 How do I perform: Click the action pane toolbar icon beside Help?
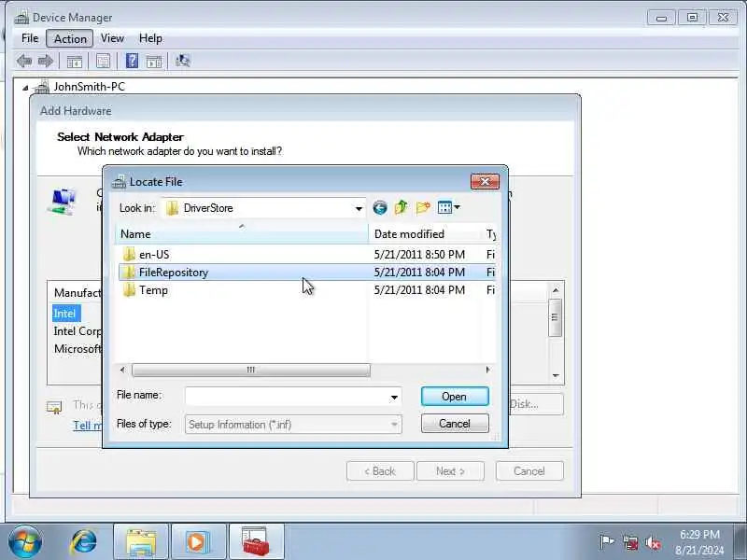(154, 62)
